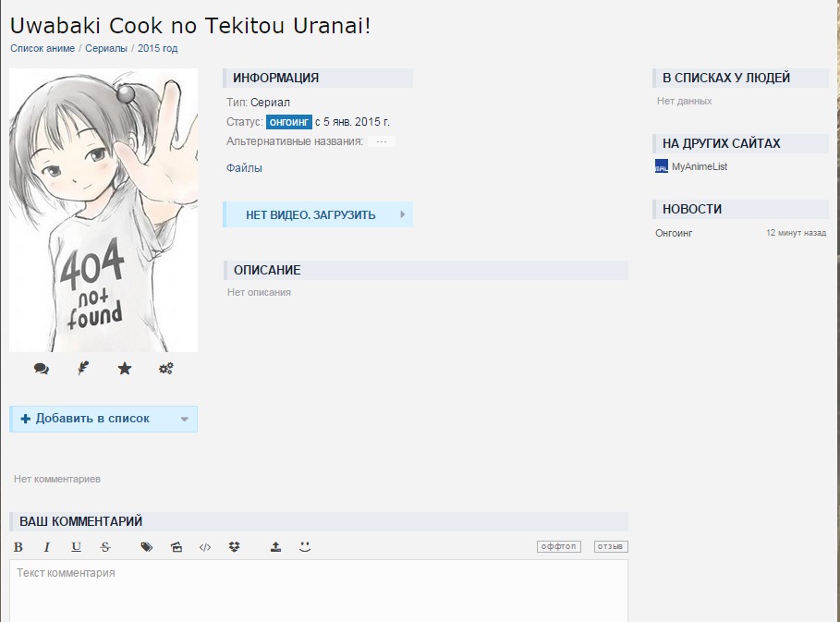840x622 pixels.
Task: Click the feather review icon under poster
Action: click(x=83, y=369)
